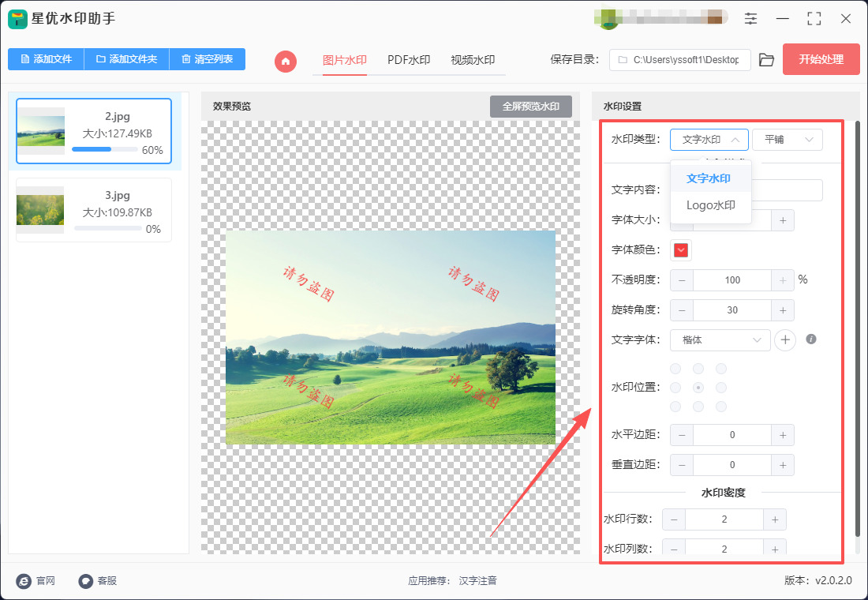Click 开始处理 button
The image size is (868, 600).
821,59
